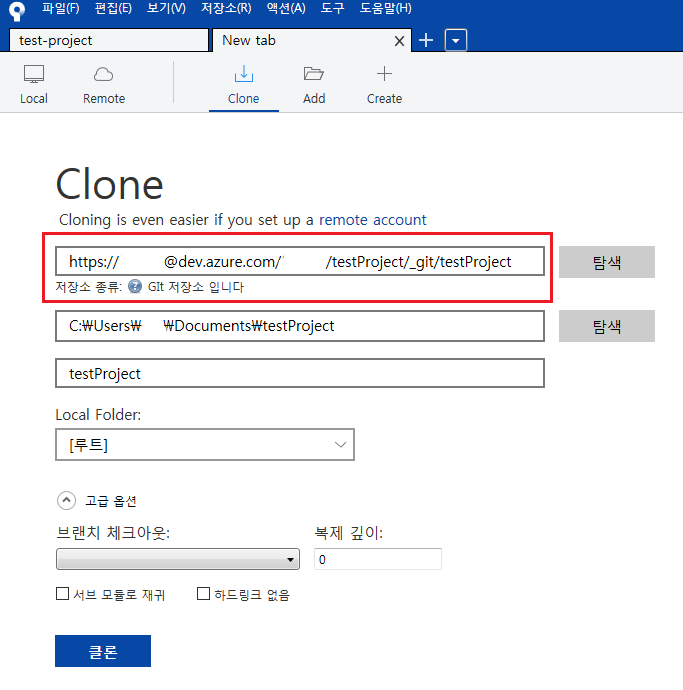Click the 'GIt 저장소 입니다' status text

[195, 287]
